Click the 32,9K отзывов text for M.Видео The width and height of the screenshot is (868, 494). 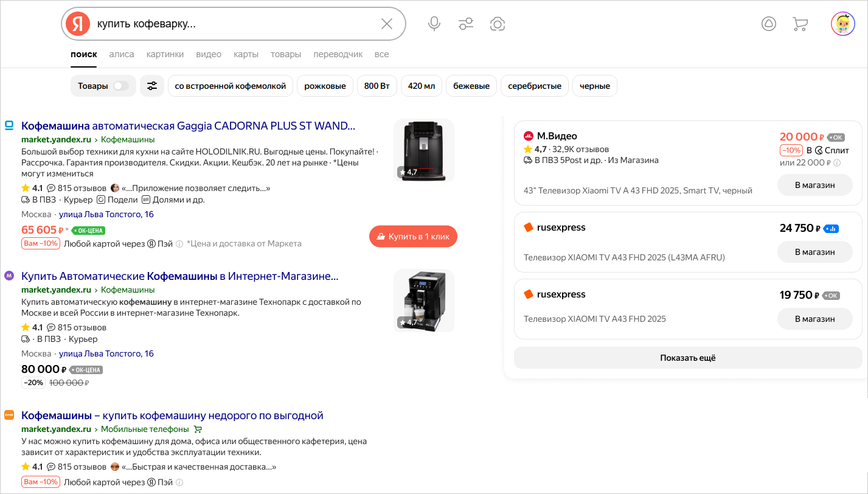coord(580,149)
